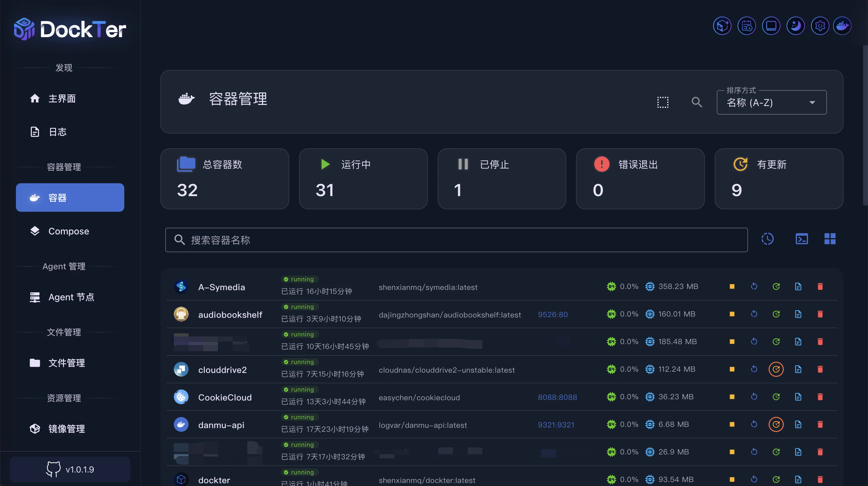868x486 pixels.
Task: View logs for the CookieCloud container
Action: [798, 397]
